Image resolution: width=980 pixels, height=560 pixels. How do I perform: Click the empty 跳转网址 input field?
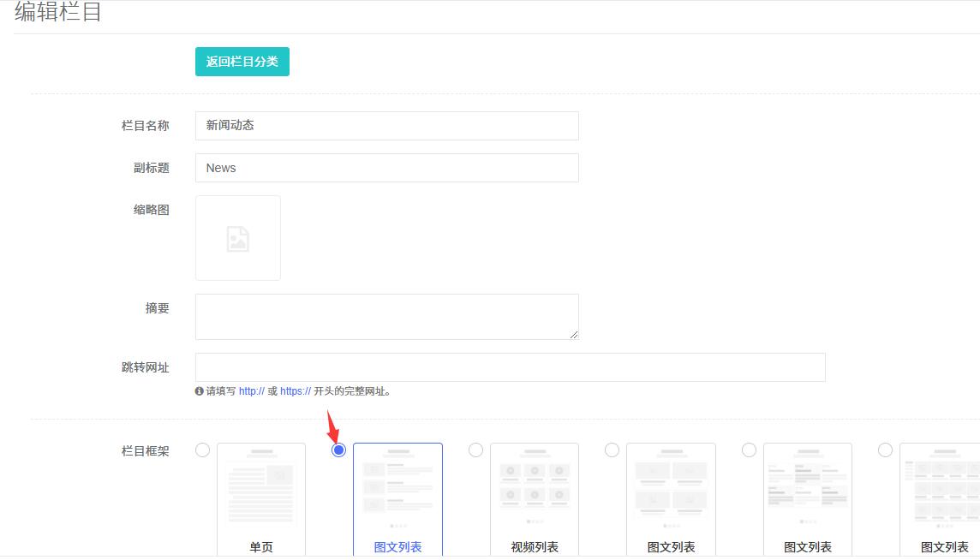510,367
